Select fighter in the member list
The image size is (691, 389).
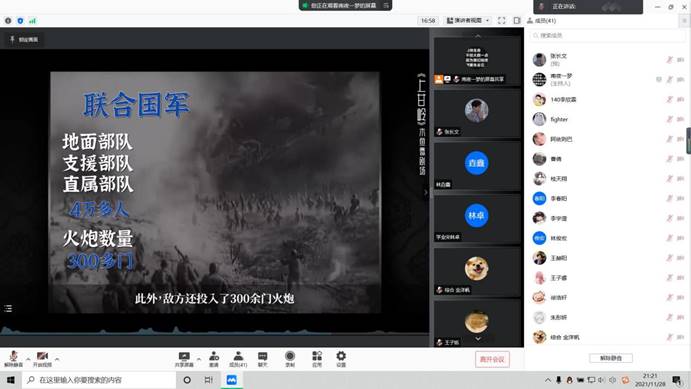point(608,119)
